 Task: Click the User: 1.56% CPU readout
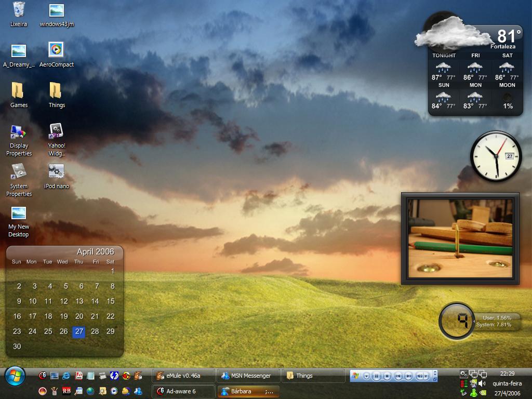(497, 318)
